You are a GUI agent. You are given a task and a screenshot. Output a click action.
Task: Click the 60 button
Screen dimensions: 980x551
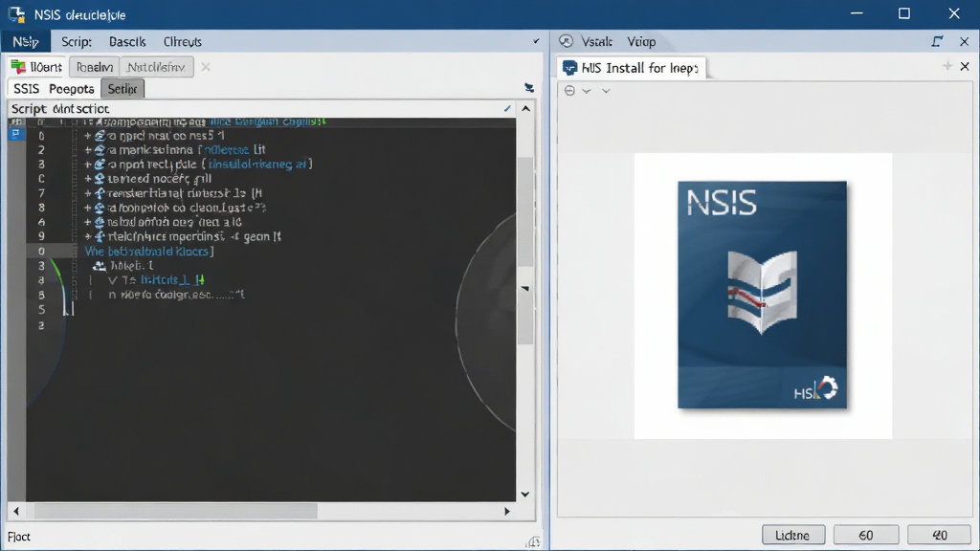click(x=865, y=536)
